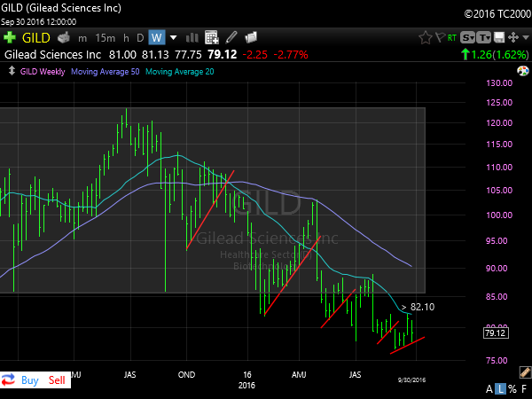Viewport: 532px width, 399px height.
Task: Open the timeframe dropdown arrow after W
Action: click(x=174, y=37)
